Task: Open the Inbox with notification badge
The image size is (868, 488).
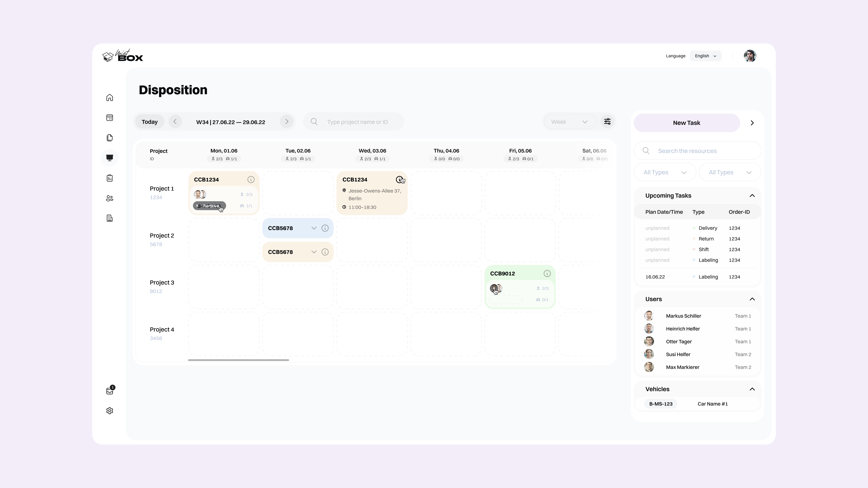Action: (x=110, y=390)
